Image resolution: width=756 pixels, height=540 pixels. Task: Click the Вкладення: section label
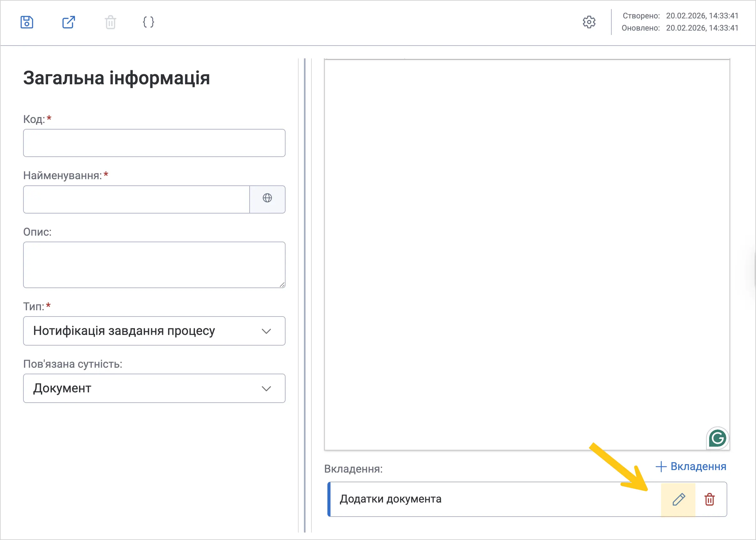[353, 469]
